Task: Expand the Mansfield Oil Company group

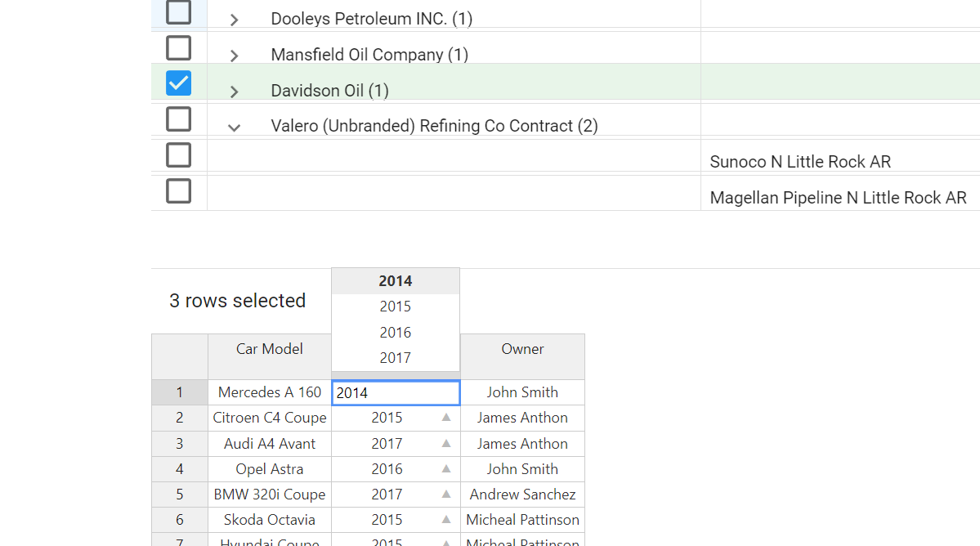Action: coord(235,56)
